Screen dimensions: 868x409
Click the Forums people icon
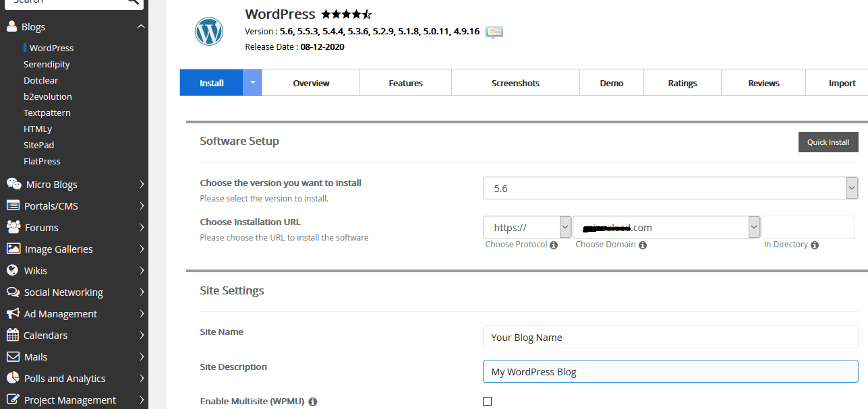pyautogui.click(x=13, y=227)
